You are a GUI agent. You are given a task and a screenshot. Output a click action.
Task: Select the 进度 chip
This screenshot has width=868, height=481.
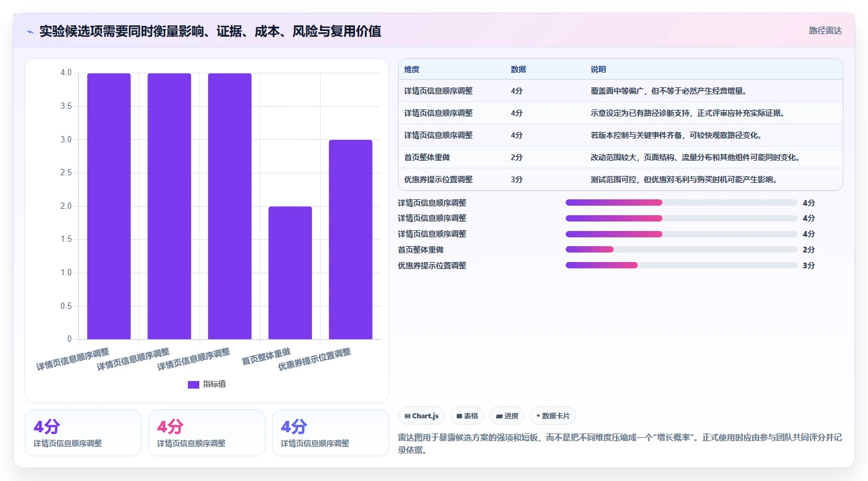507,416
